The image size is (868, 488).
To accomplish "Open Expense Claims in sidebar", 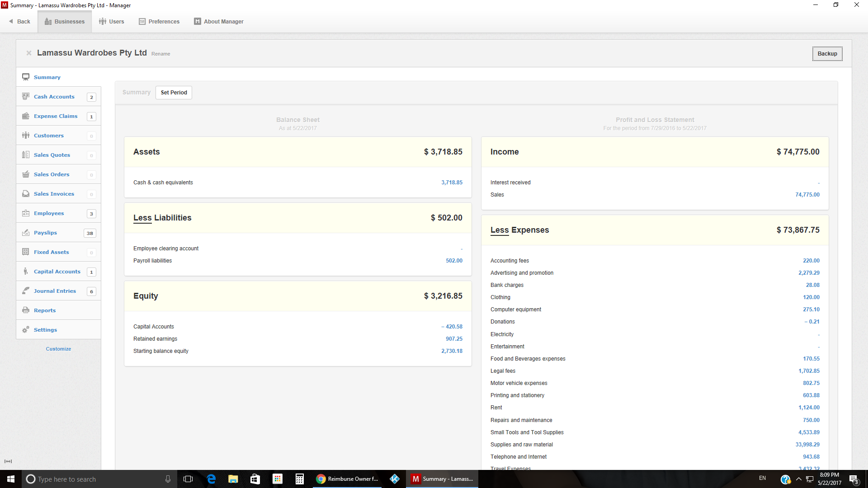I will pos(59,116).
